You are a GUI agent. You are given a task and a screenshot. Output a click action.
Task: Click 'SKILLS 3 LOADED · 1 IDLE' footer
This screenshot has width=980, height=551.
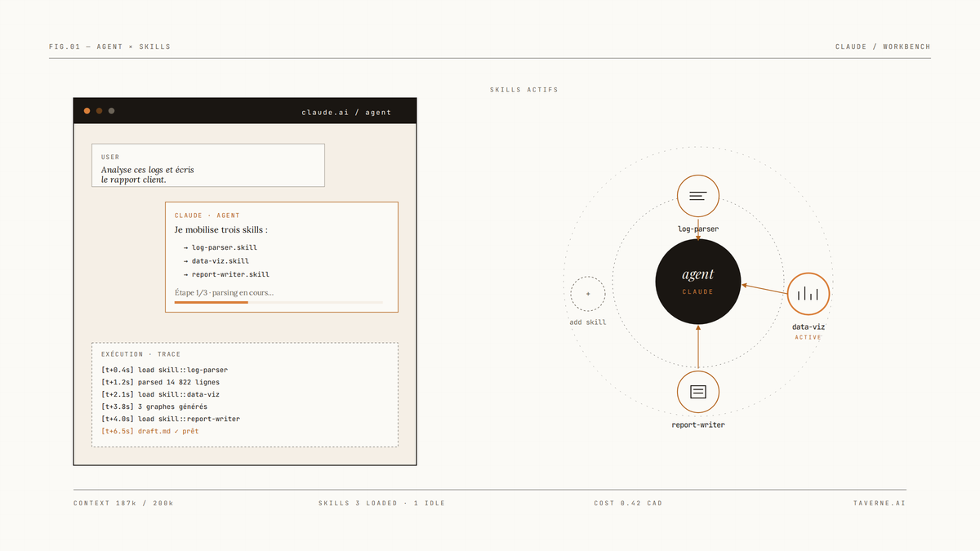[382, 504]
